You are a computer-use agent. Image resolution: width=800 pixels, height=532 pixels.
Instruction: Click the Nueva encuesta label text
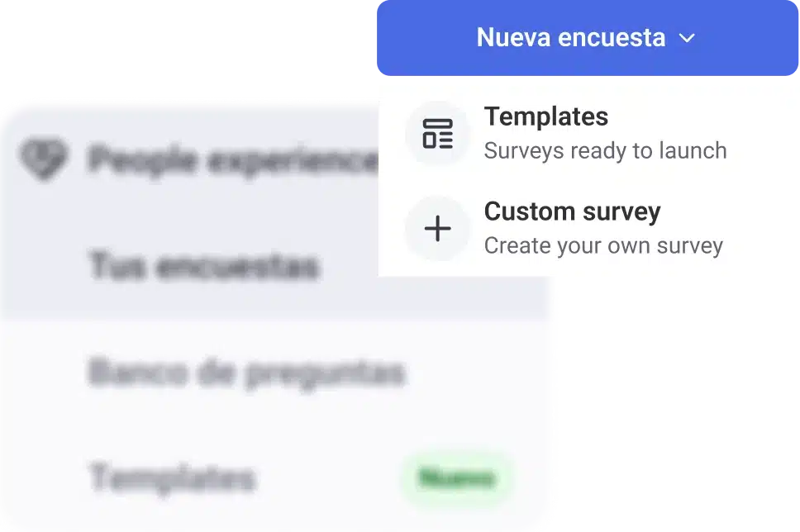571,38
